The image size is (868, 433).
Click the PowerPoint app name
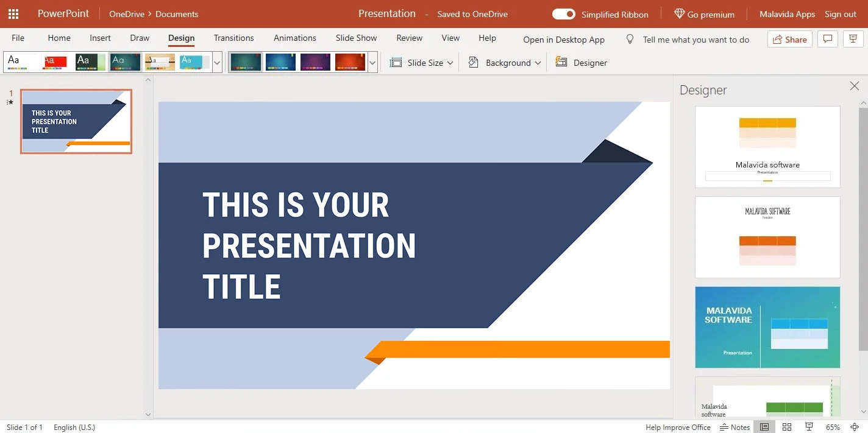point(63,13)
